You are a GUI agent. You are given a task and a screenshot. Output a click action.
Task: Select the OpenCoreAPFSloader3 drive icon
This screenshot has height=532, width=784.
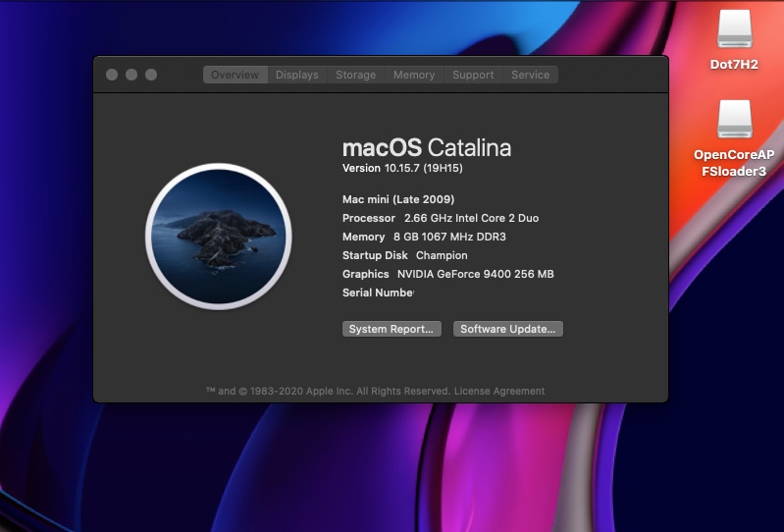coord(735,119)
